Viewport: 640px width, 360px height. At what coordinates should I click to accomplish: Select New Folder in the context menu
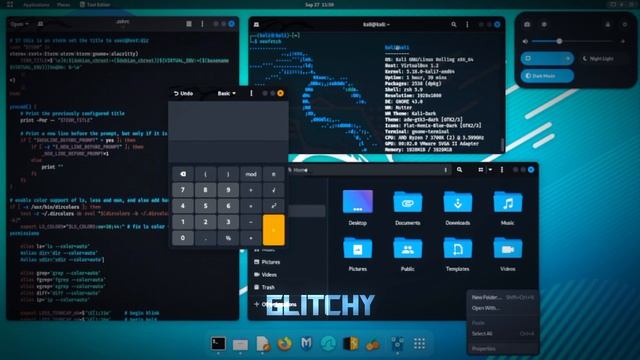coord(486,297)
